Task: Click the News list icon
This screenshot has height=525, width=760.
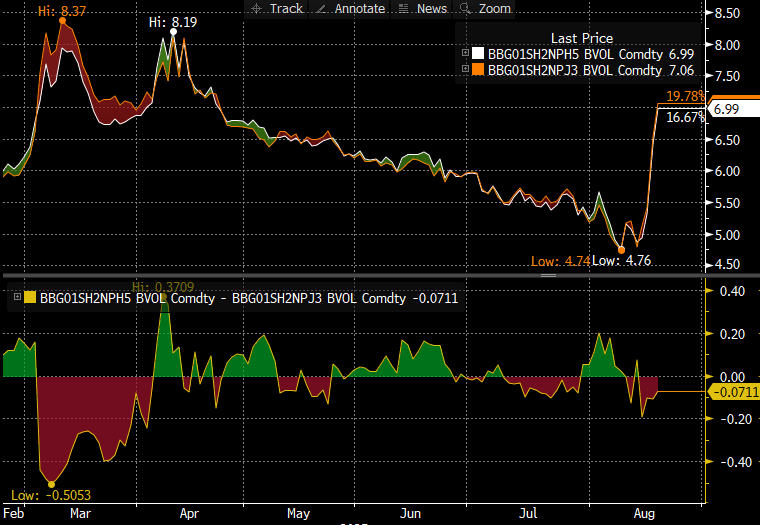Action: point(403,9)
